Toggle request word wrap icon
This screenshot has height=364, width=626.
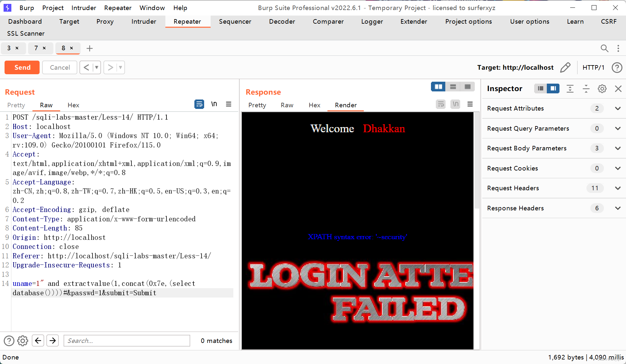pyautogui.click(x=199, y=104)
